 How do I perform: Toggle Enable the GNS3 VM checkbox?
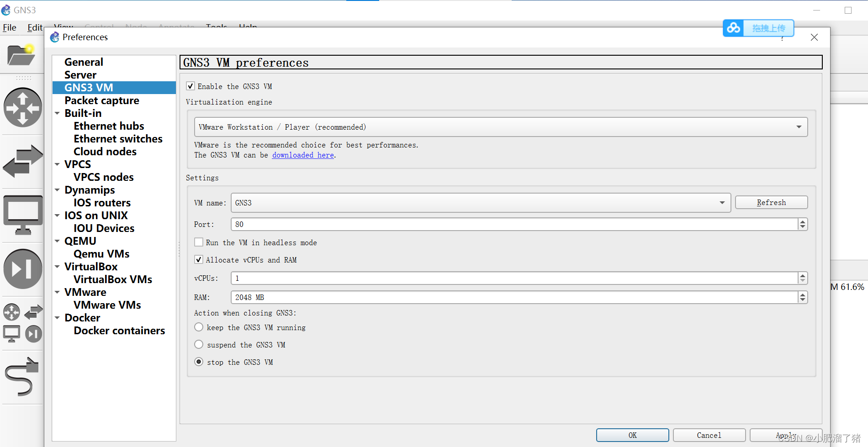pos(191,86)
